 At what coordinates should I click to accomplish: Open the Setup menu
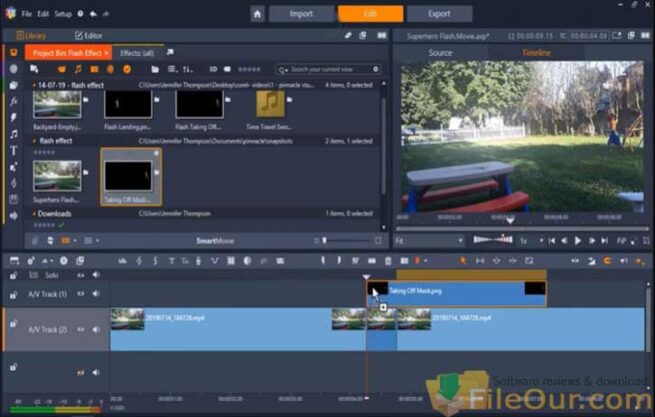[x=63, y=14]
